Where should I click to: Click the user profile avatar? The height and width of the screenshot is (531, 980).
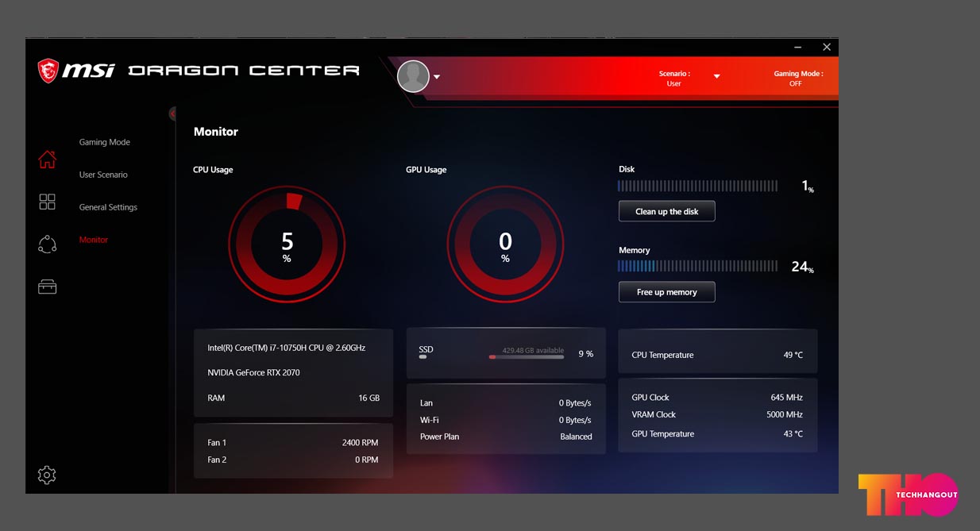click(x=413, y=76)
